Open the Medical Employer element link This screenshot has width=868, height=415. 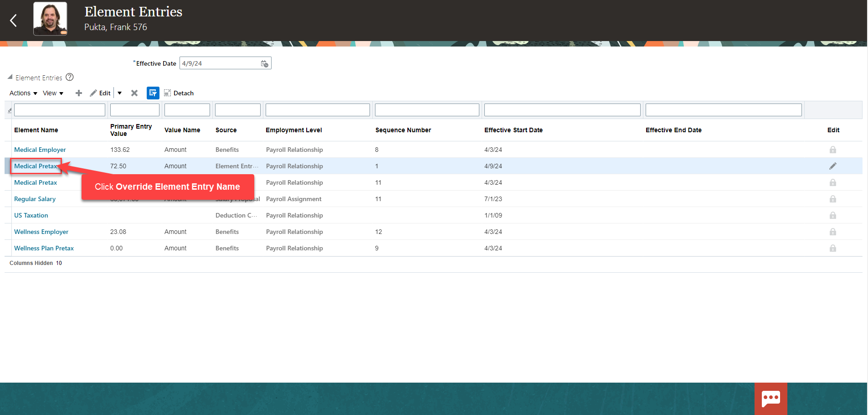tap(40, 150)
